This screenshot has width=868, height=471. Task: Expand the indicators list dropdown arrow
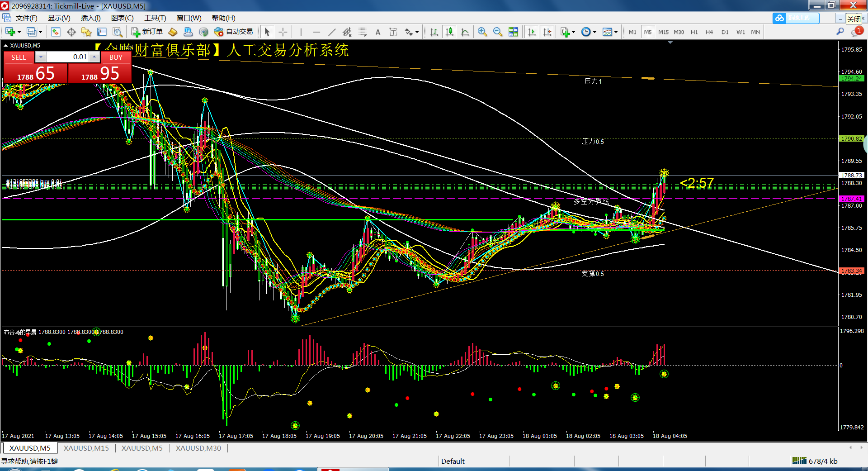click(x=573, y=32)
